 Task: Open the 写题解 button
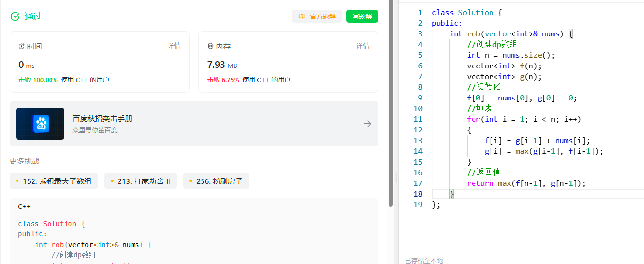(x=362, y=16)
